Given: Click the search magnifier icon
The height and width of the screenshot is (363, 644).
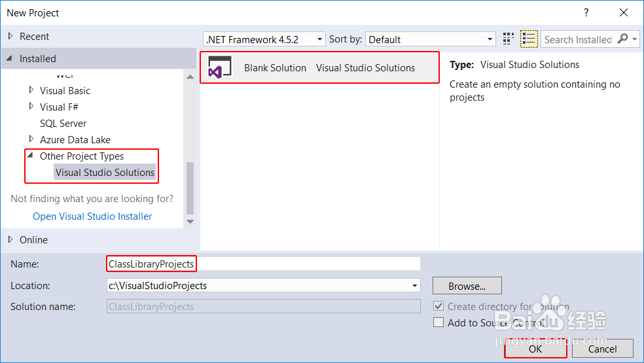Looking at the screenshot, I should (x=622, y=39).
